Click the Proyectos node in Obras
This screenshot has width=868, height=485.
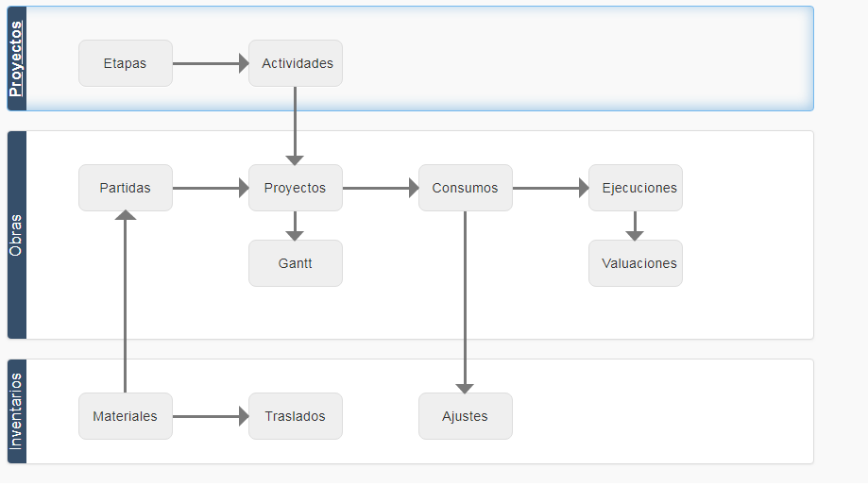tap(296, 188)
